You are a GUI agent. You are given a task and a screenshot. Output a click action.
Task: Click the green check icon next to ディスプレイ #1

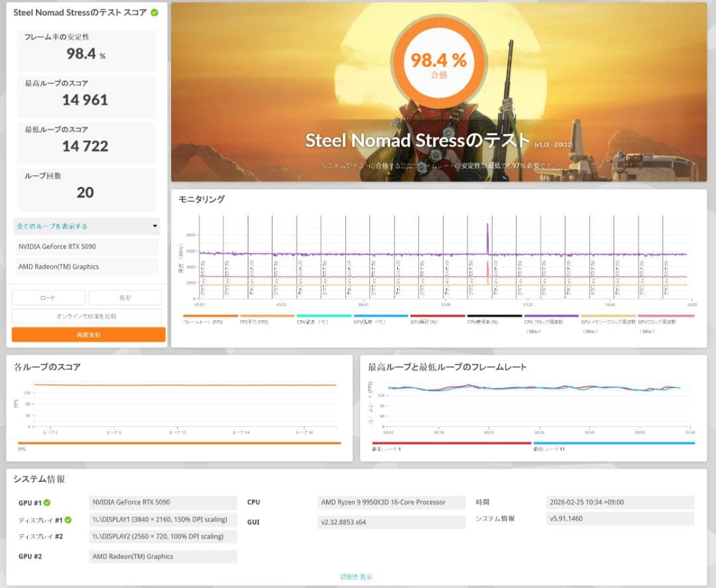68,520
